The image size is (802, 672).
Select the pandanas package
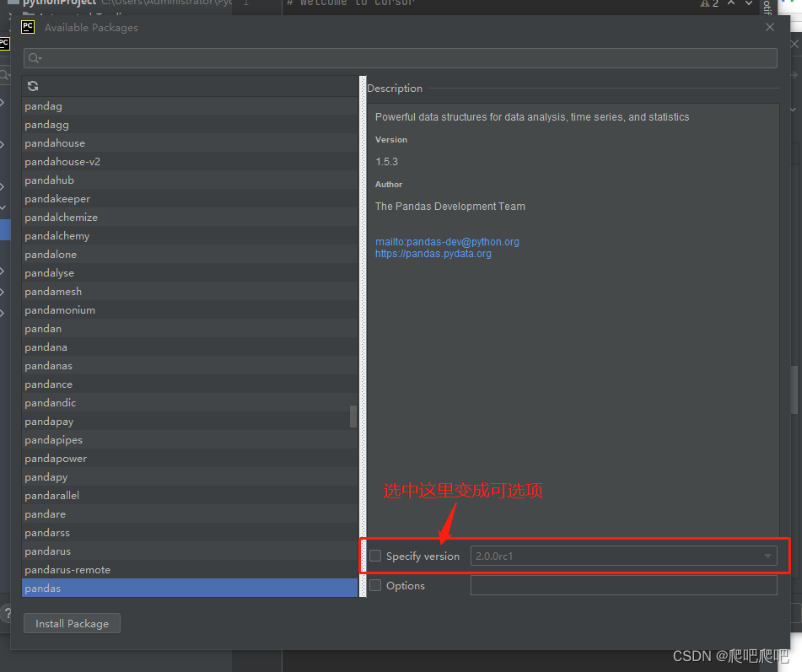(190, 366)
